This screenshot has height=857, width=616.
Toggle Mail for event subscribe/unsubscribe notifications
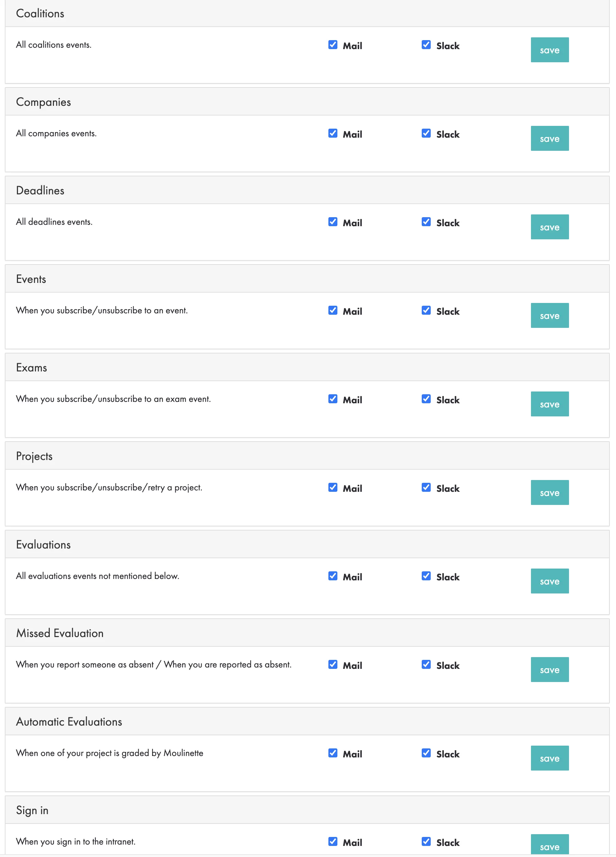tap(332, 310)
